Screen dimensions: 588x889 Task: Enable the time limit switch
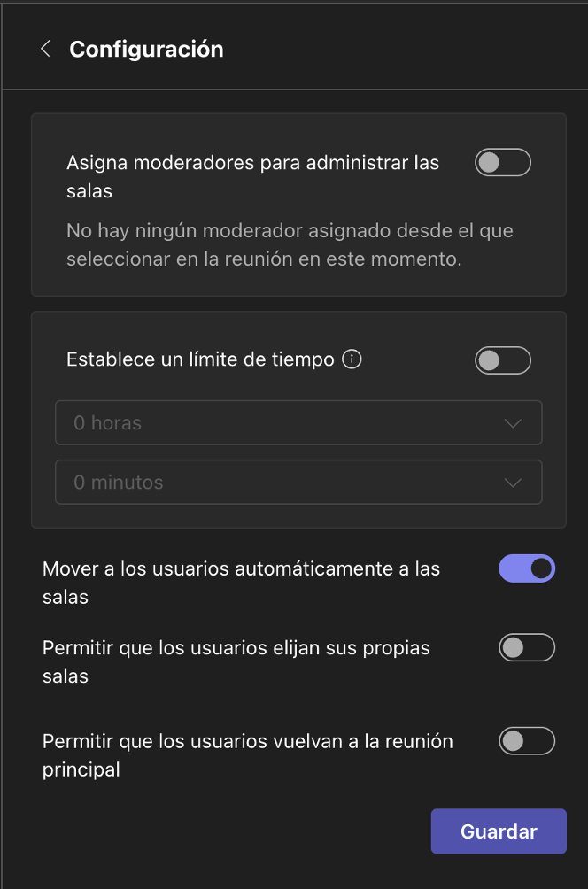coord(502,359)
